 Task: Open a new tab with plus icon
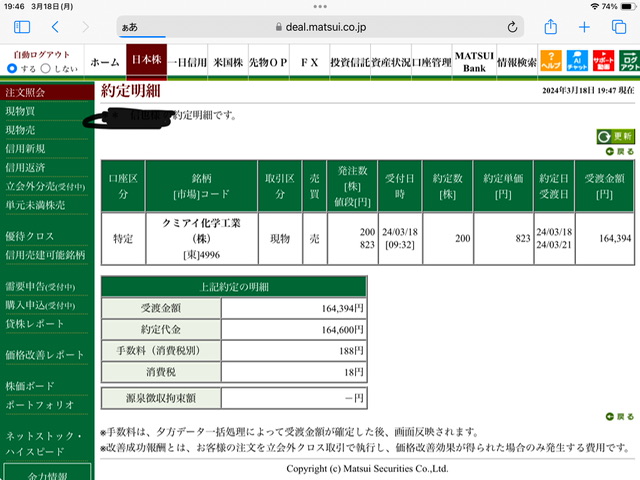pyautogui.click(x=584, y=27)
